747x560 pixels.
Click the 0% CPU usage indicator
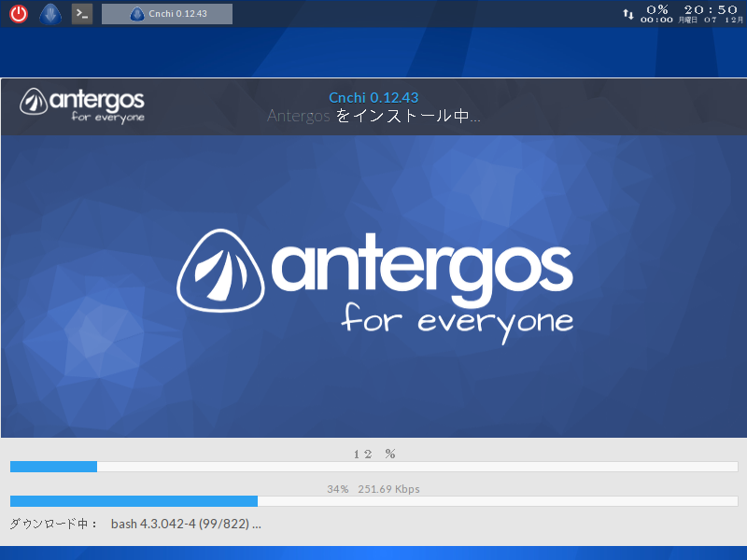655,8
